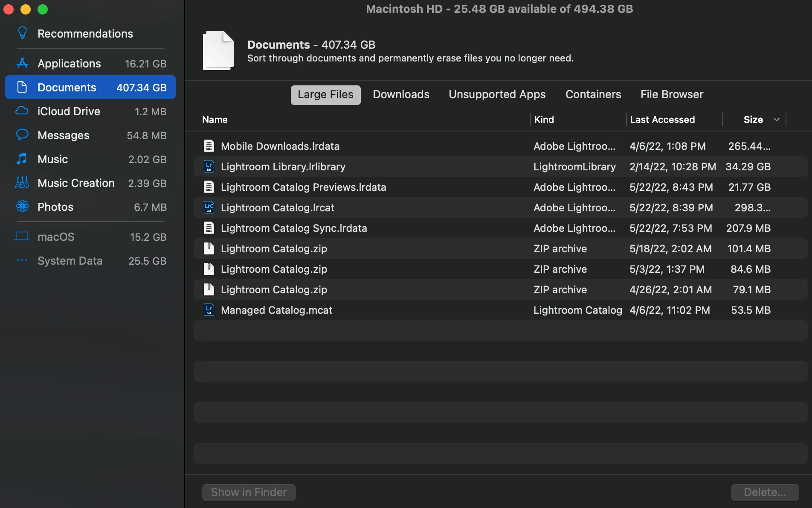Select Music 2.02 GB sidebar label

click(53, 159)
